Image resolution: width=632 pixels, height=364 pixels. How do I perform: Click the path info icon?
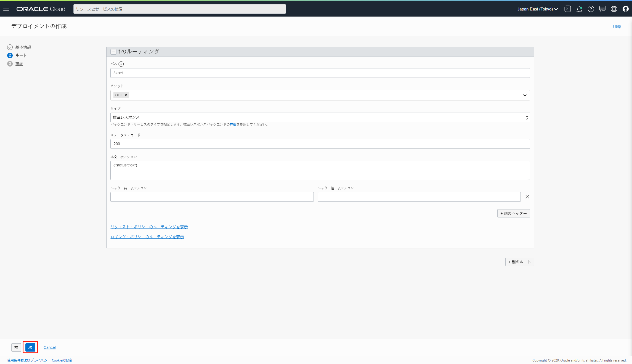(x=121, y=64)
